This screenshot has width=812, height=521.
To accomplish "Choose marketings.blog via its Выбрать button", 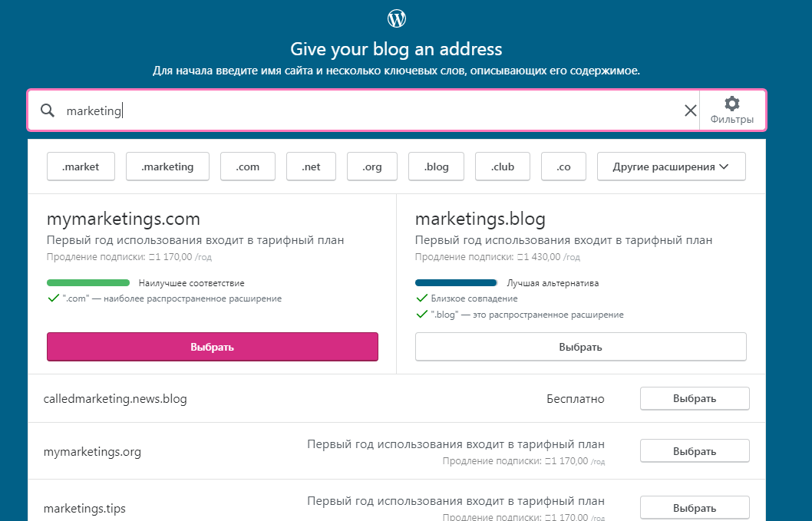I will coord(580,347).
